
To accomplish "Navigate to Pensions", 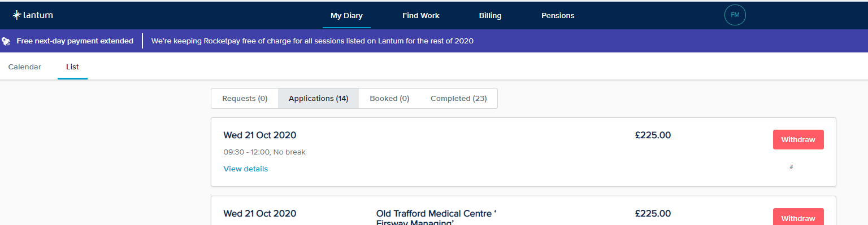I will (558, 16).
